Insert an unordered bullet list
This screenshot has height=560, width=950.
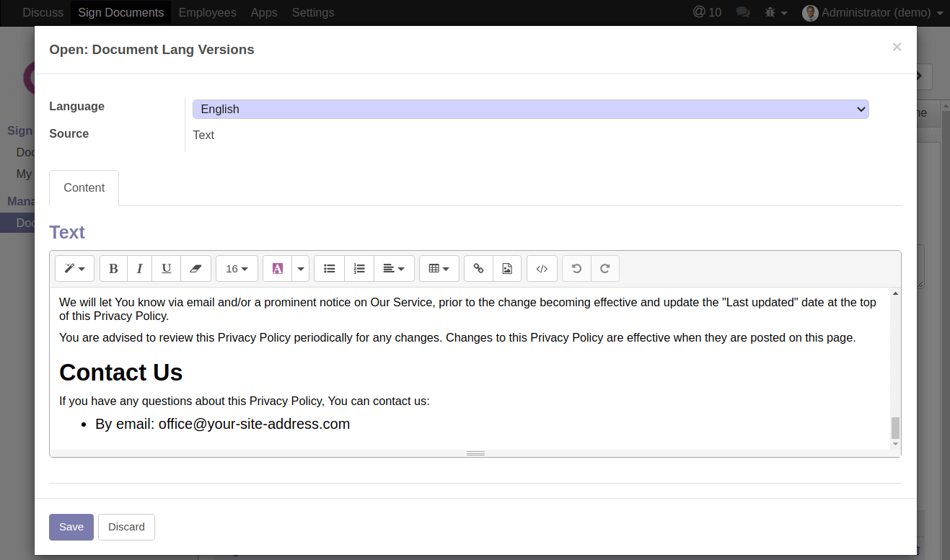(329, 268)
